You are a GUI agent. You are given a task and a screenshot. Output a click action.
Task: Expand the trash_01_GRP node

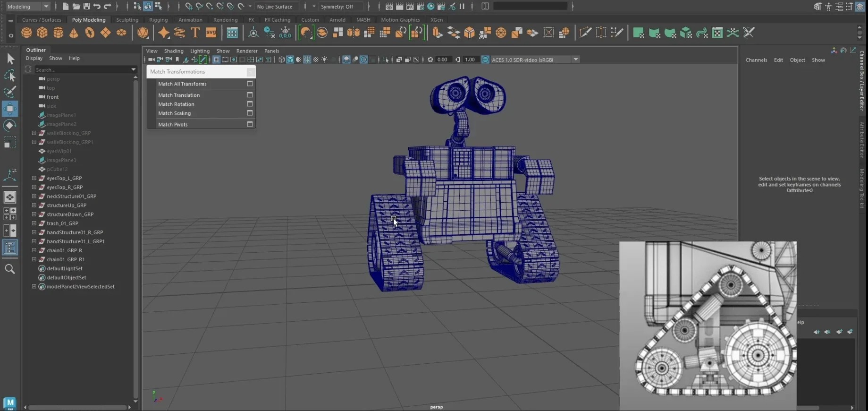[x=34, y=223]
